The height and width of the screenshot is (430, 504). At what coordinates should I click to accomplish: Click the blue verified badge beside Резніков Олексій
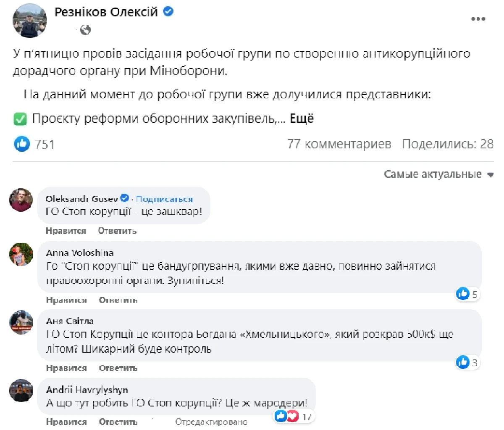[x=168, y=12]
